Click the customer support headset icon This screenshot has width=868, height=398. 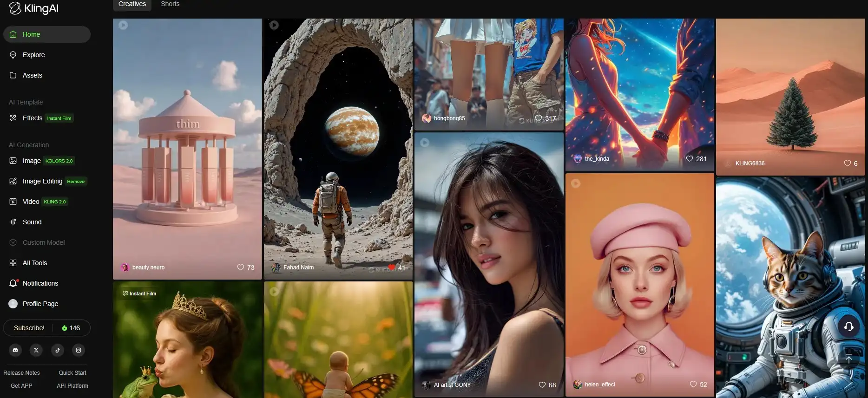(848, 326)
